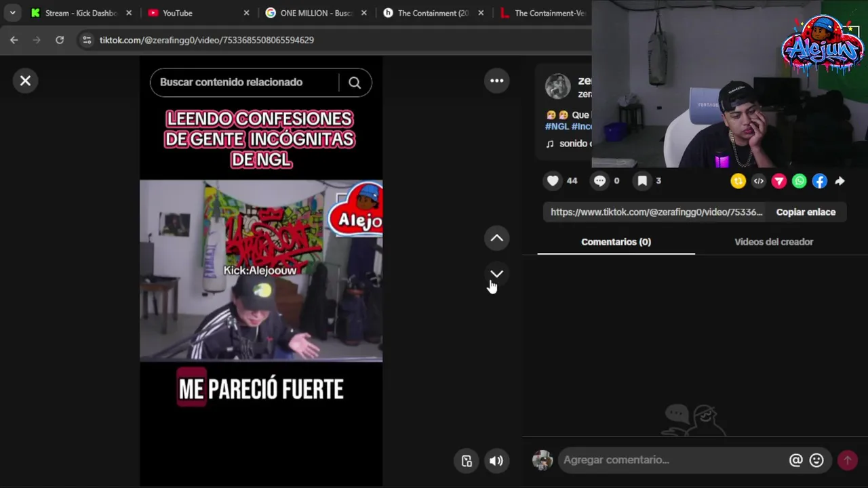Send to friends with red icon
868x488 pixels.
pos(779,181)
